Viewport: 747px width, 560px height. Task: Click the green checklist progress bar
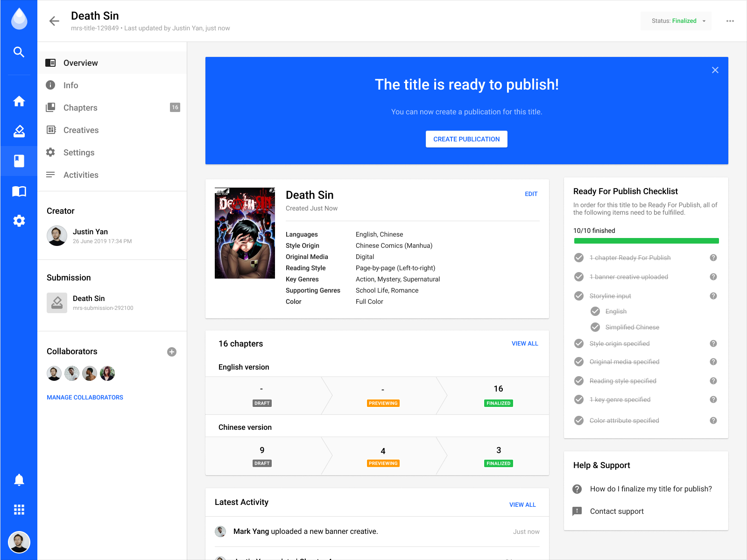(x=646, y=241)
